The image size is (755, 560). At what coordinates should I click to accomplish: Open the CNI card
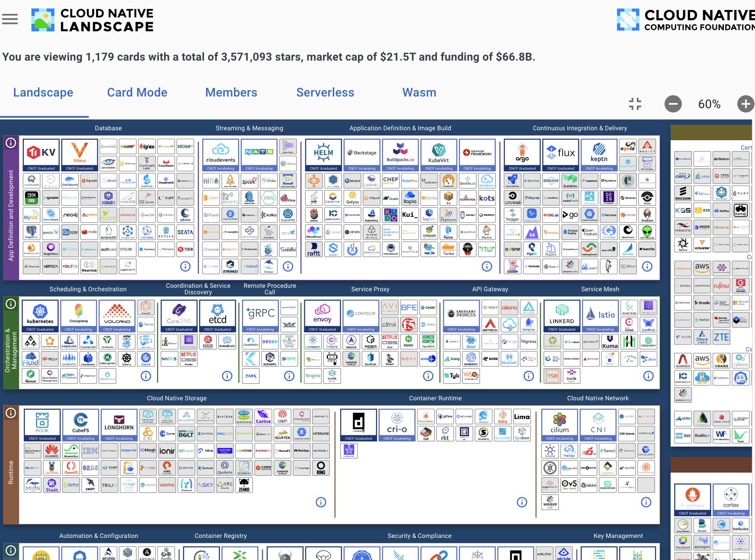(x=598, y=425)
